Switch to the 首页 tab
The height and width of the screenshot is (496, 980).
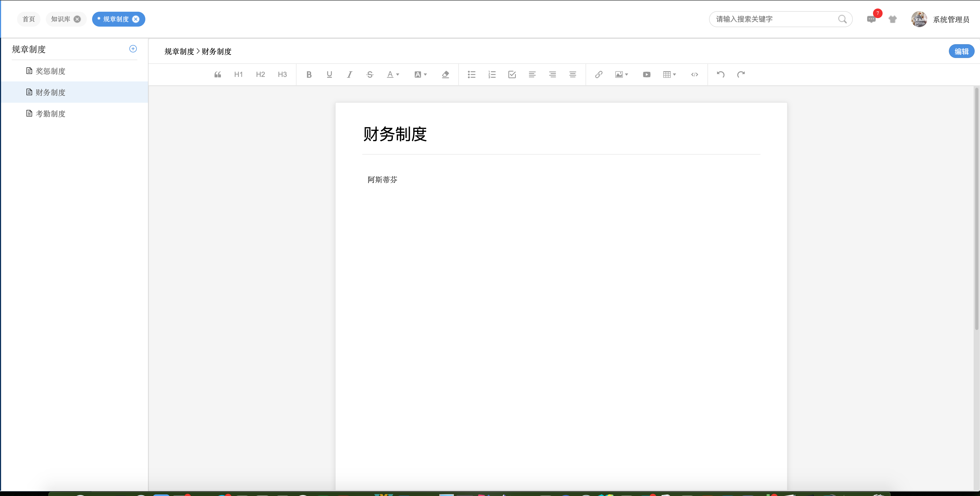point(28,19)
